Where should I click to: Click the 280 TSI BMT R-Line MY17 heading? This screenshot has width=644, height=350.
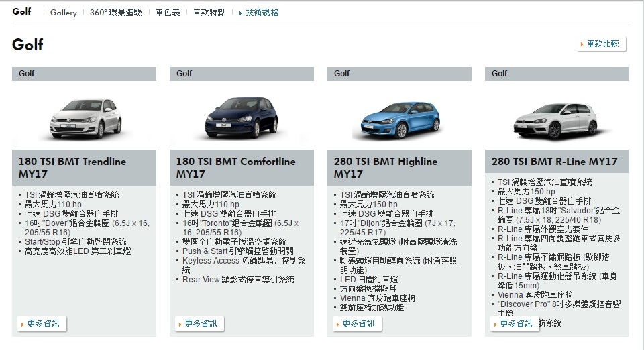(x=555, y=161)
